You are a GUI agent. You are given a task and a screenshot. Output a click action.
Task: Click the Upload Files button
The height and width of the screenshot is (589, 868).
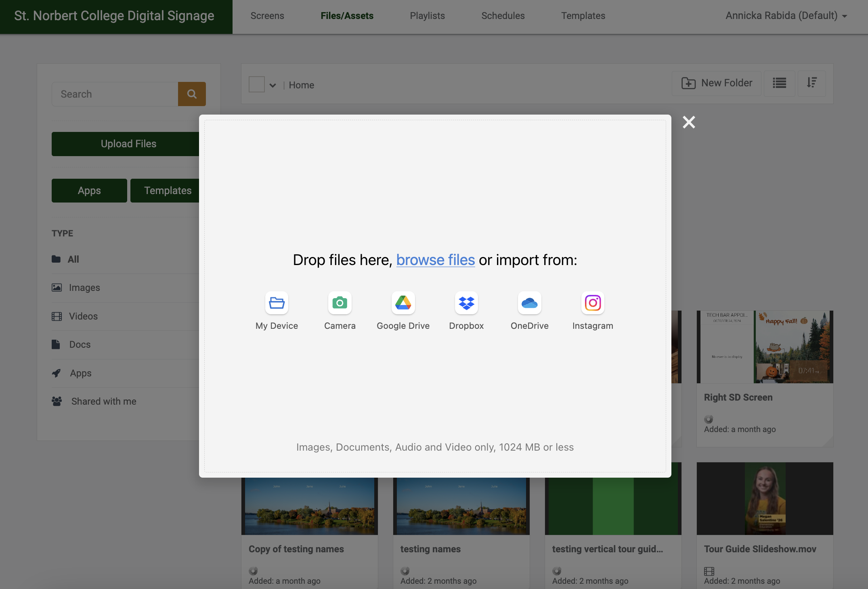coord(126,144)
